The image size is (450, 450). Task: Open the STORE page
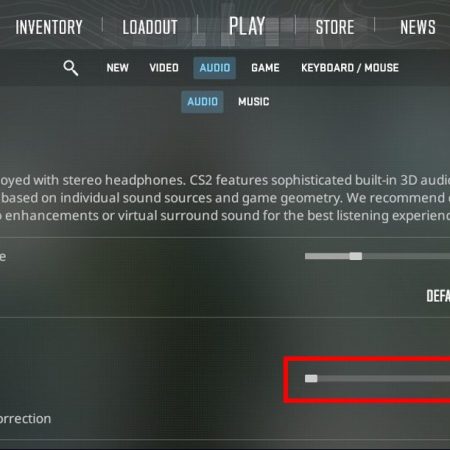coord(335,27)
